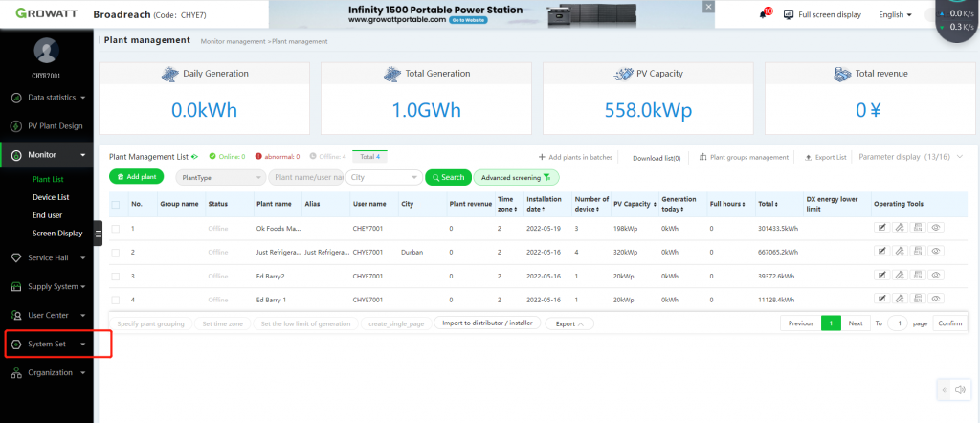
Task: Click the sidebar collapse handle icon
Action: click(98, 233)
